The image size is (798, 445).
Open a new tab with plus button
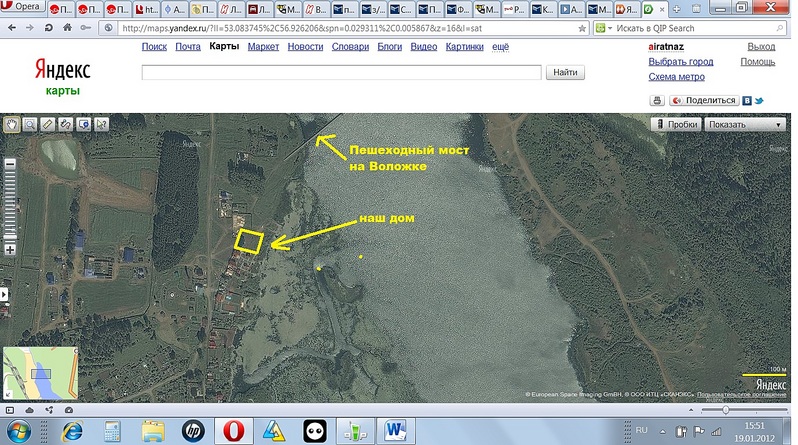click(x=676, y=9)
